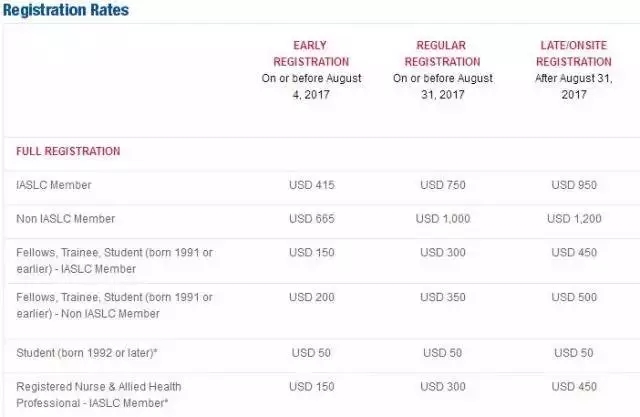The height and width of the screenshot is (417, 640).
Task: Select the Student (born 1992 or later) row
Action: click(84, 353)
